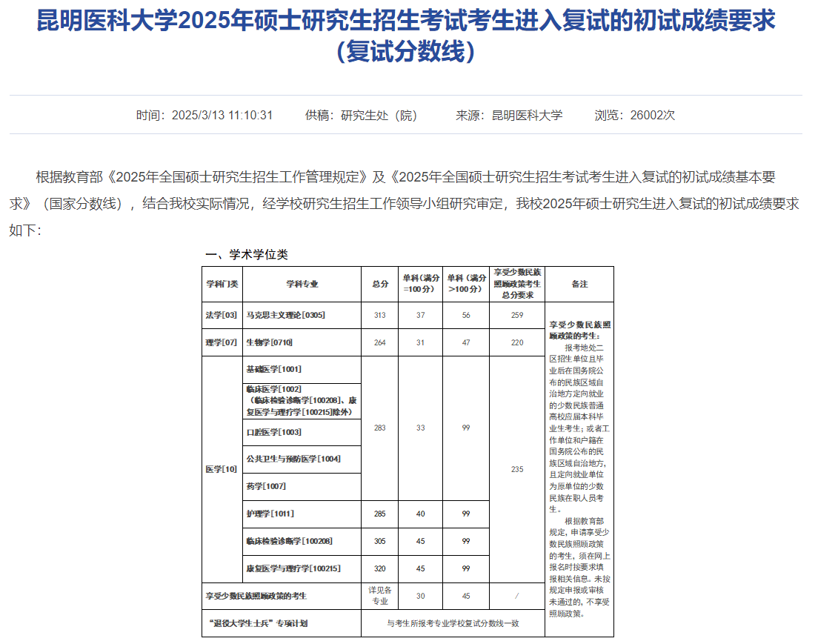This screenshot has width=815, height=644.
Task: Click the 享受少数民族照顾政策的考生 row label
Action: (x=256, y=596)
